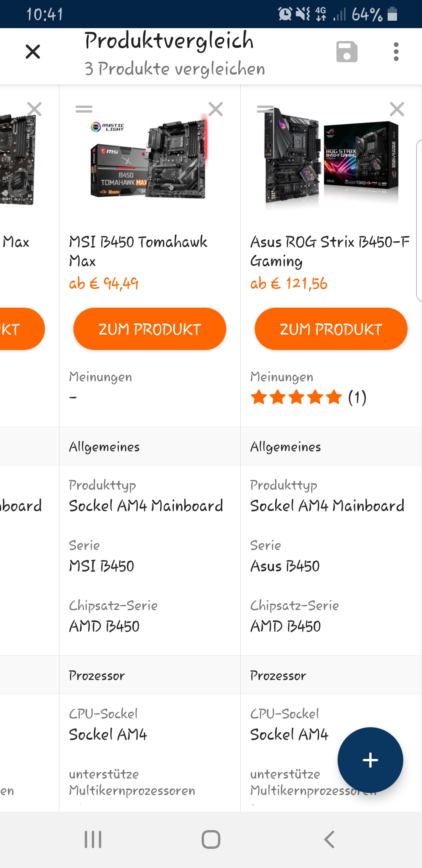This screenshot has height=868, width=422.
Task: Tap the Asus price ab € 121,56
Action: [x=289, y=283]
